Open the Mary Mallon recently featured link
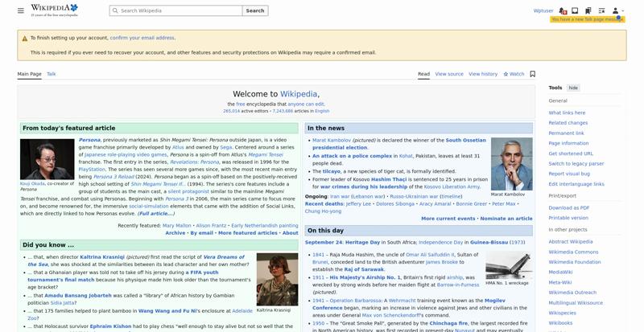This screenshot has width=644, height=332. tap(176, 225)
